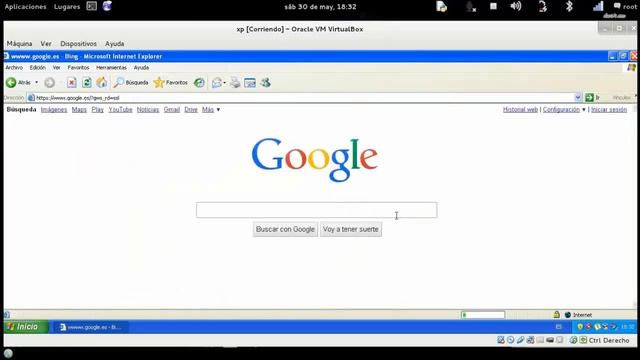Click the address bar URL field
640x360 pixels.
click(301, 98)
